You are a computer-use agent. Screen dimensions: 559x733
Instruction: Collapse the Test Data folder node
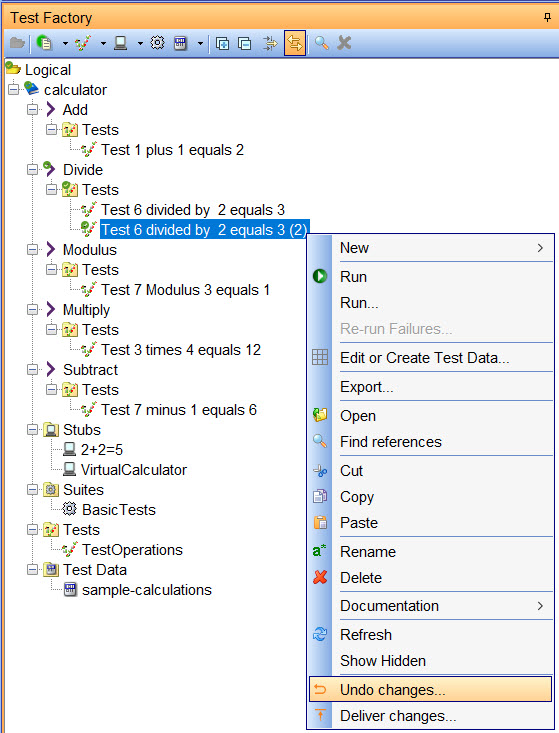(32, 569)
